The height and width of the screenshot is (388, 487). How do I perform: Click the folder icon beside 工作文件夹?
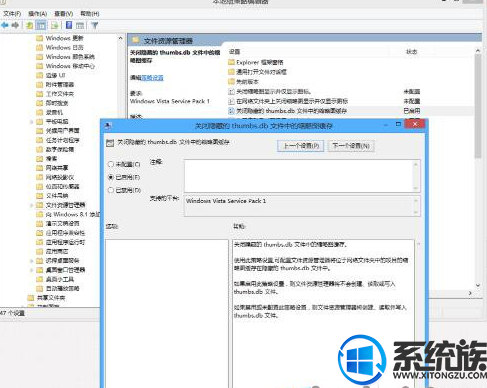(x=40, y=94)
